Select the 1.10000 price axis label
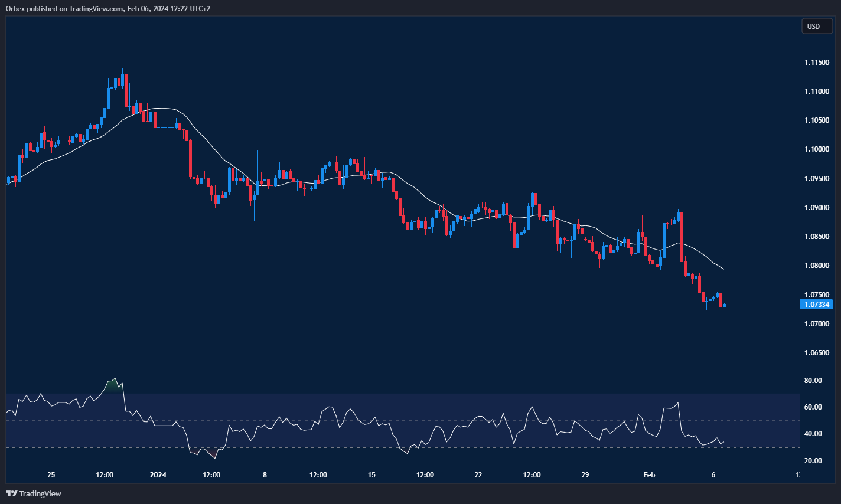The width and height of the screenshot is (841, 504). click(816, 149)
